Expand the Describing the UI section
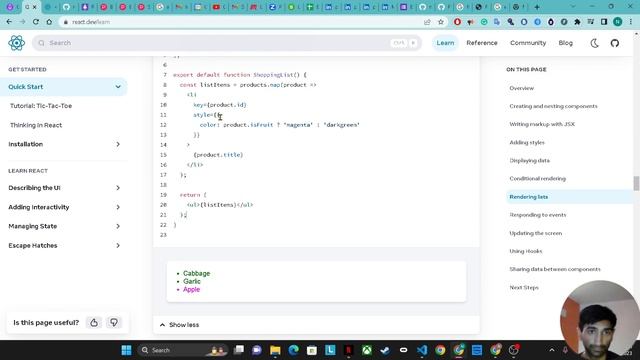640x360 pixels. click(x=118, y=188)
